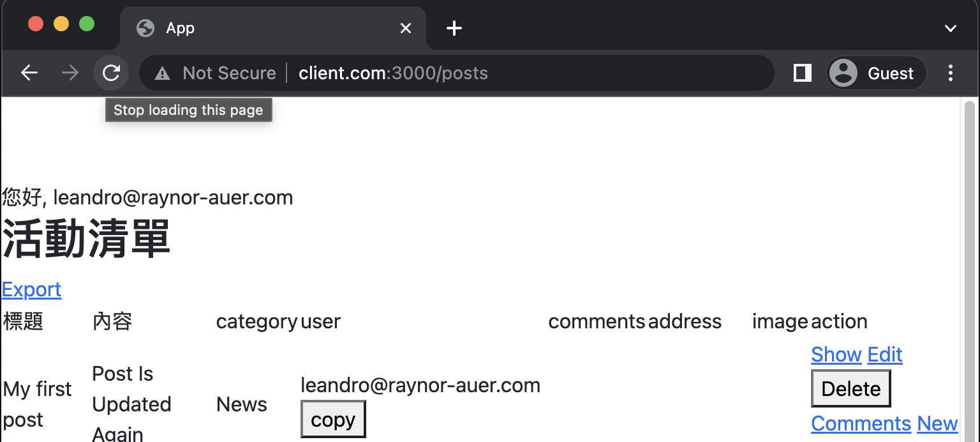Click the forward navigation arrow

[x=70, y=73]
